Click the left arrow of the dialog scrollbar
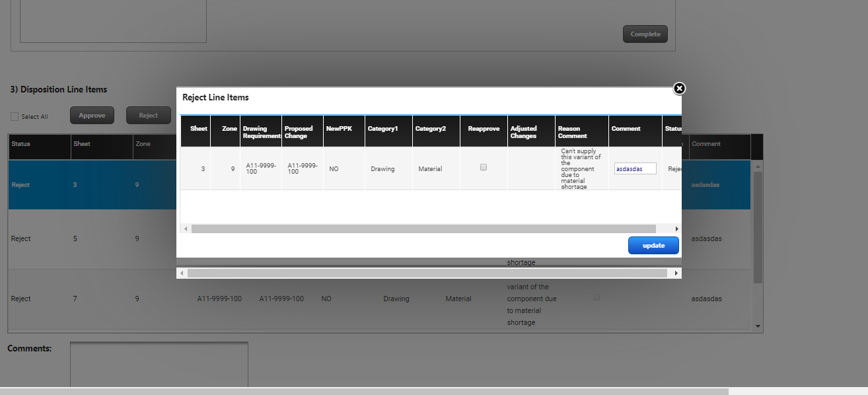This screenshot has height=395, width=868. pyautogui.click(x=186, y=228)
